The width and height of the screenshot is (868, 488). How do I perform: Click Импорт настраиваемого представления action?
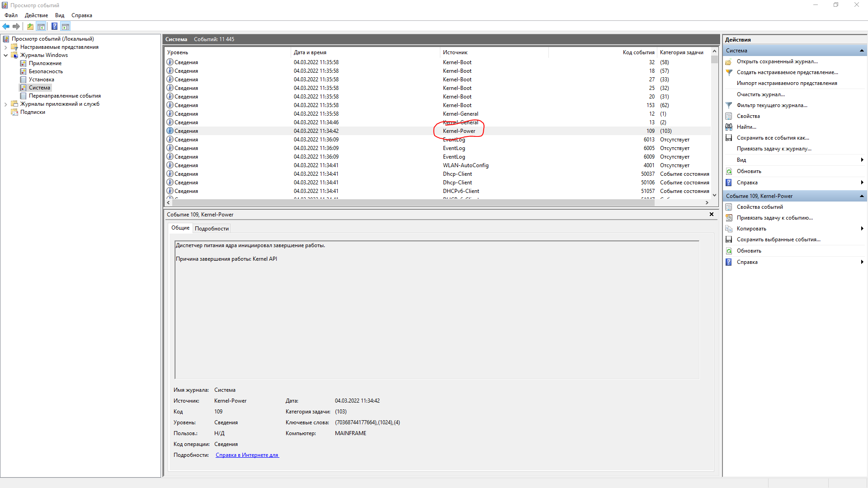pyautogui.click(x=787, y=83)
